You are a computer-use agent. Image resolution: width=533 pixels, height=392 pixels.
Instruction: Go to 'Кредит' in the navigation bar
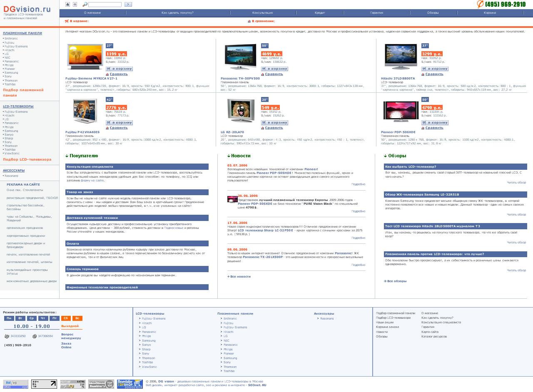tap(320, 13)
